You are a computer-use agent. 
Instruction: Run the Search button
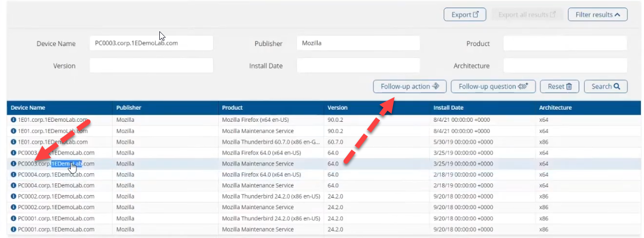coord(606,86)
